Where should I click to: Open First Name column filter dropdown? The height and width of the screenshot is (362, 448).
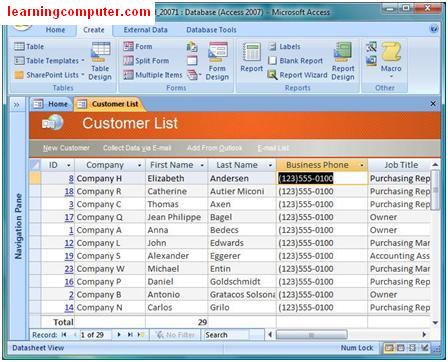point(202,165)
